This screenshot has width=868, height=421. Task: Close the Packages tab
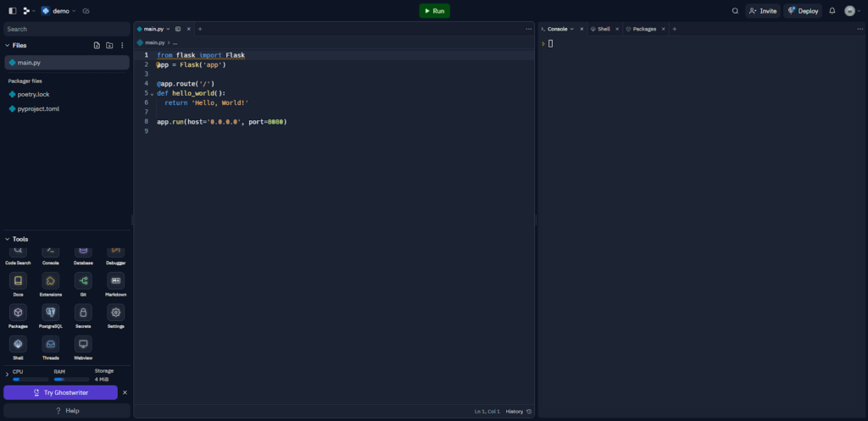pyautogui.click(x=663, y=29)
